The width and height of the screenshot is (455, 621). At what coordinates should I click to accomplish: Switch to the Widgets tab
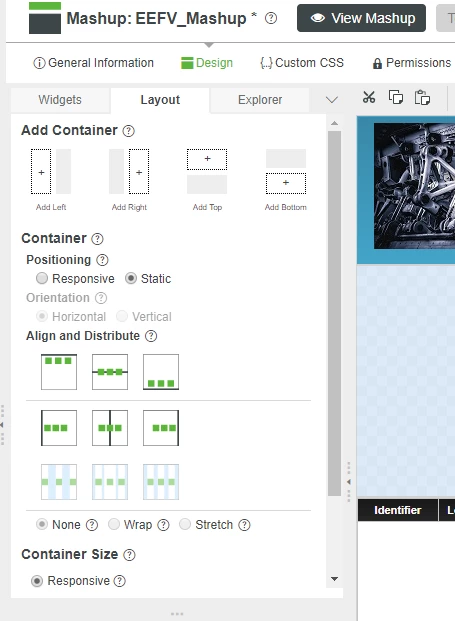pyautogui.click(x=60, y=100)
